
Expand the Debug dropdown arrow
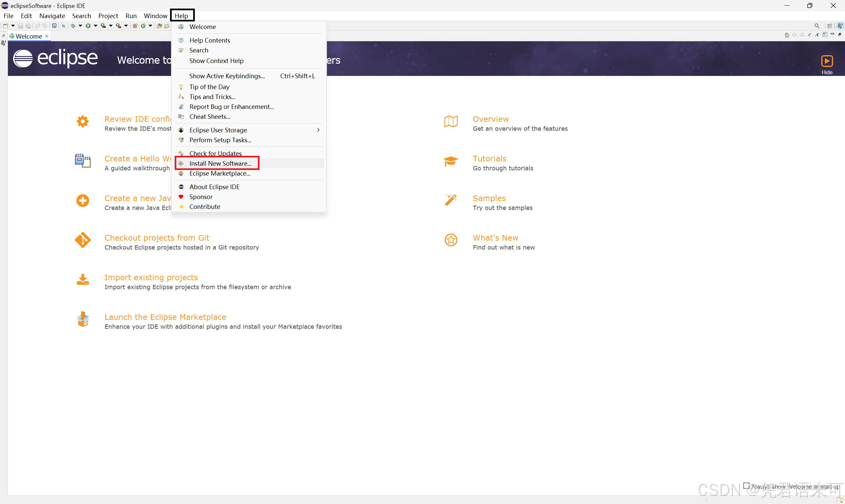(81, 26)
